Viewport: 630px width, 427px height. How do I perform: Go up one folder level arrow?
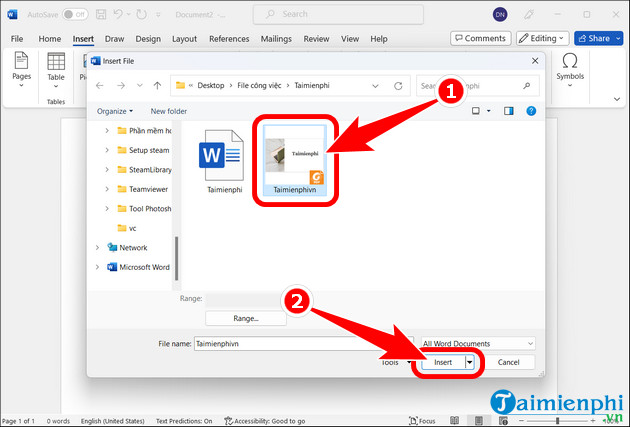point(157,86)
